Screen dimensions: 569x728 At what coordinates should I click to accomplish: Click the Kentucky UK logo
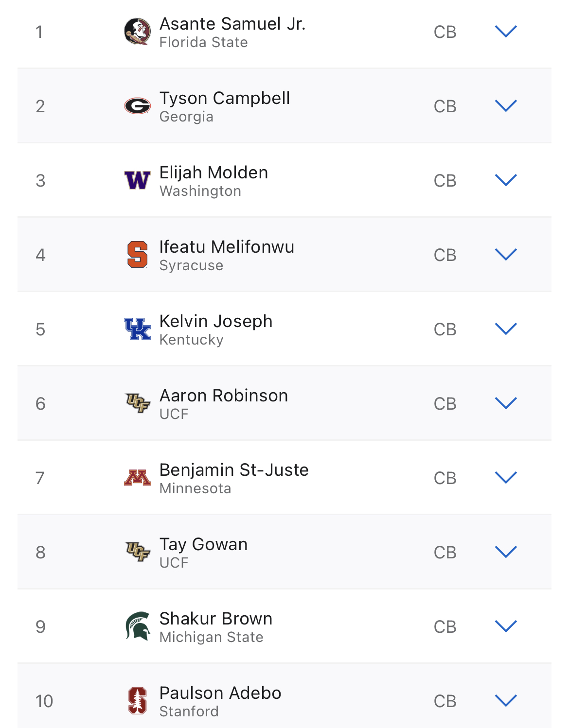tap(137, 329)
